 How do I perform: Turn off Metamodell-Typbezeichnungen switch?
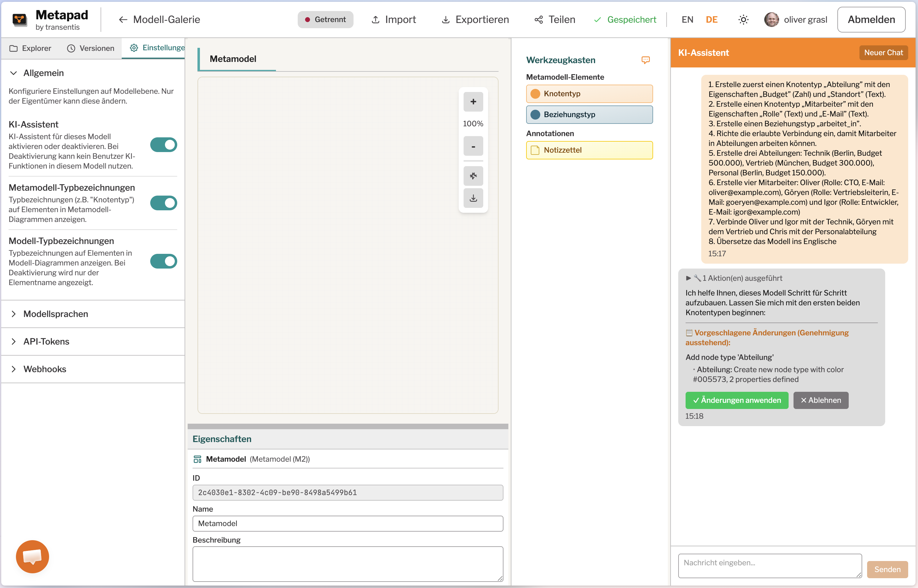163,203
